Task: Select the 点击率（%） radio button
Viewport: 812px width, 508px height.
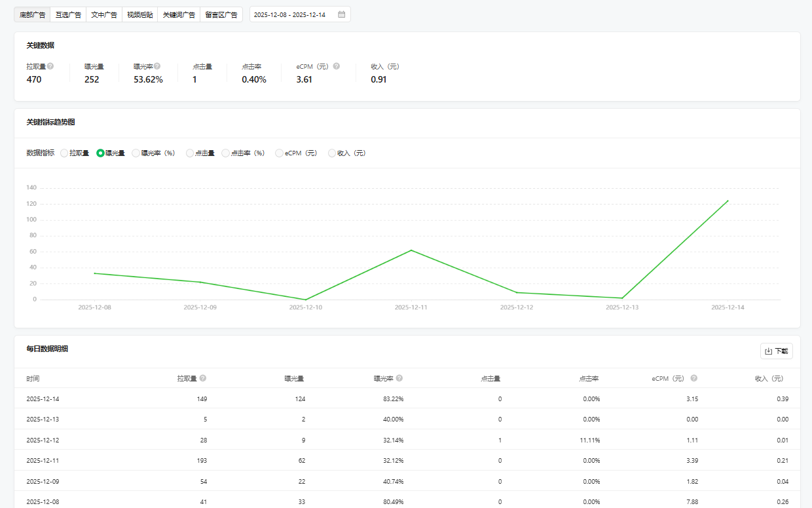Action: point(226,153)
